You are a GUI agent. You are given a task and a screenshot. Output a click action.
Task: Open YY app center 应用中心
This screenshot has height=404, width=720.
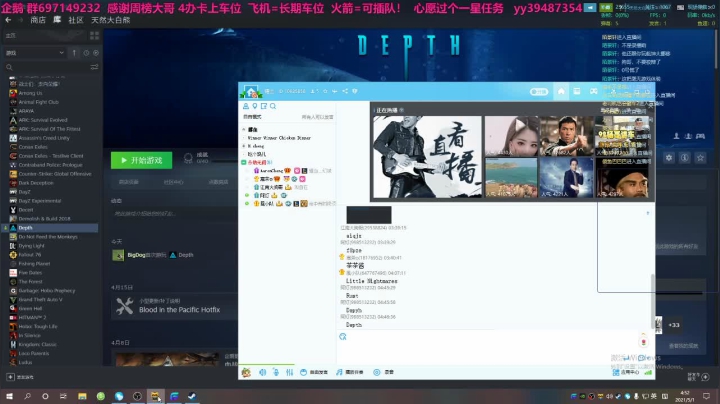[x=625, y=372]
